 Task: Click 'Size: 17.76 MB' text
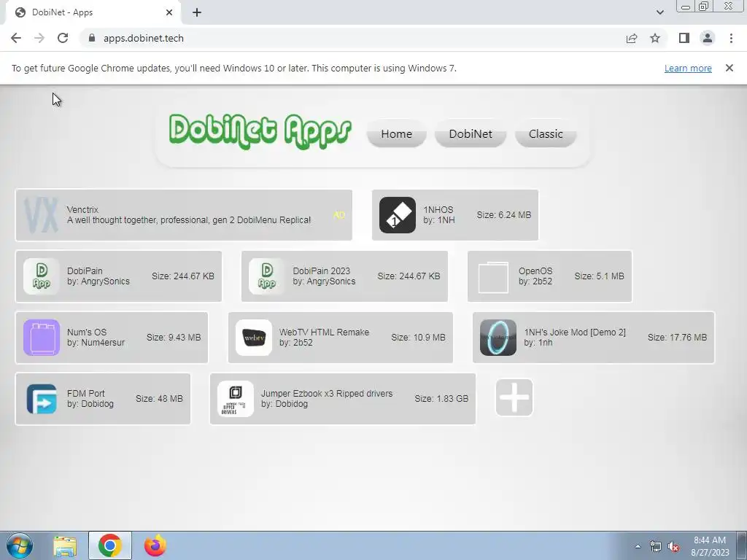pyautogui.click(x=677, y=337)
